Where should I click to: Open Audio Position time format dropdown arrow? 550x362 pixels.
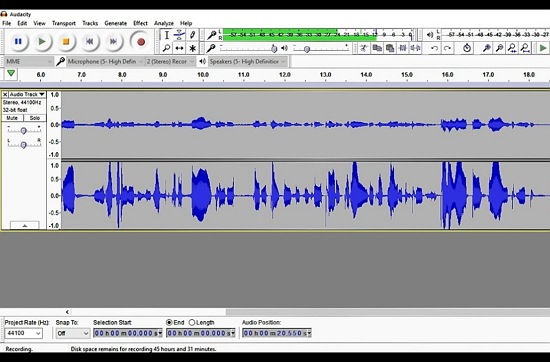[309, 333]
